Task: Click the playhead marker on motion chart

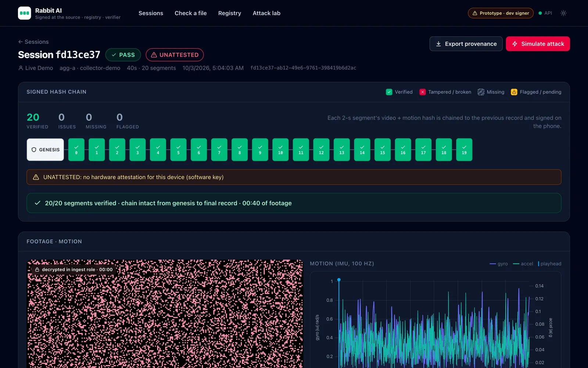Action: pyautogui.click(x=339, y=280)
